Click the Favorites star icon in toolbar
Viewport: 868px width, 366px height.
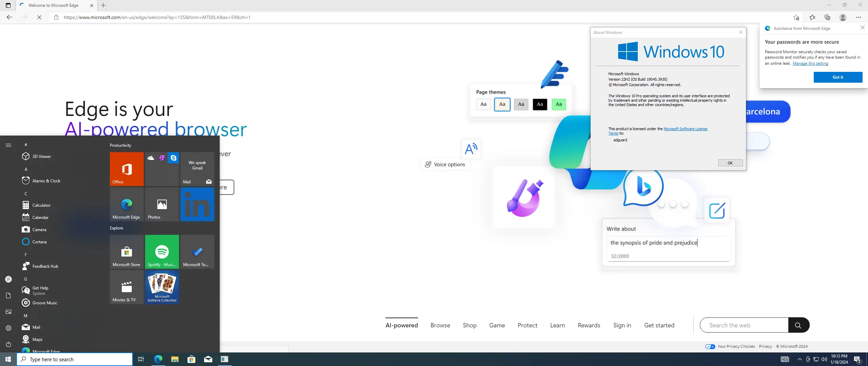pyautogui.click(x=812, y=17)
